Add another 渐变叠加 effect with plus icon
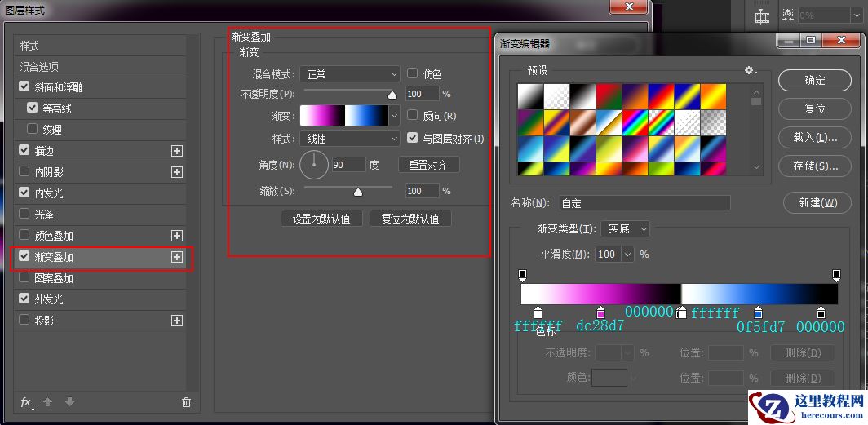The image size is (868, 425). pyautogui.click(x=176, y=257)
